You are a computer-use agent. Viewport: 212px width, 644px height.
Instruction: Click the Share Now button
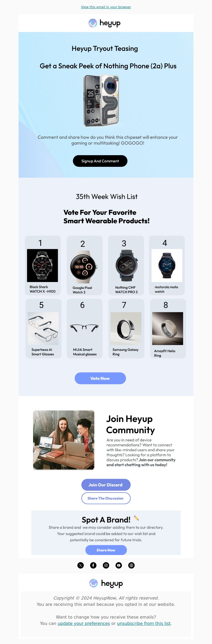[x=106, y=550]
